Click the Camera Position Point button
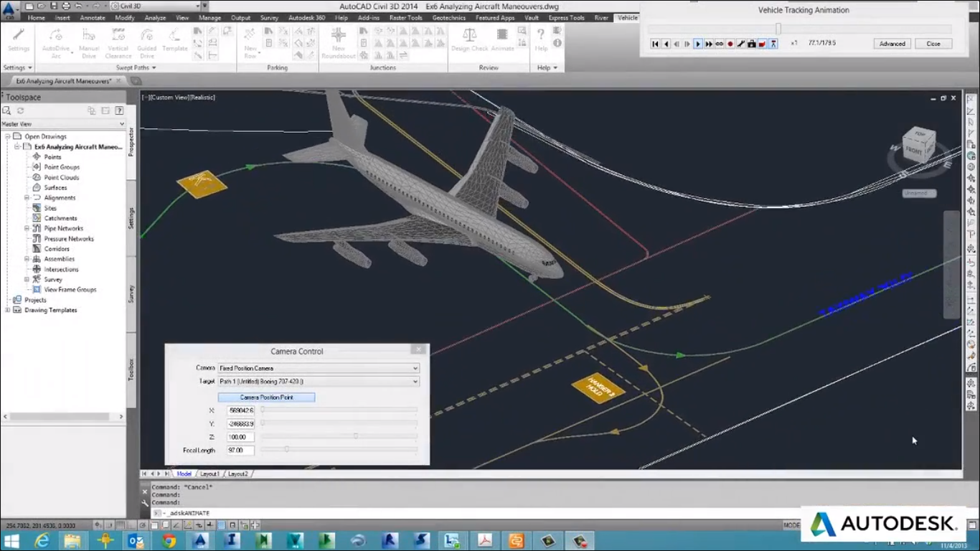 click(266, 397)
